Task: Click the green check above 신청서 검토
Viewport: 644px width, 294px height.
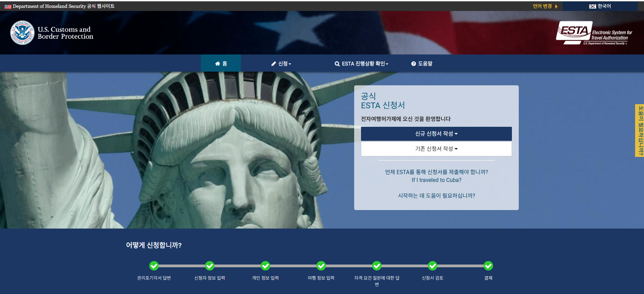Action: pos(433,266)
